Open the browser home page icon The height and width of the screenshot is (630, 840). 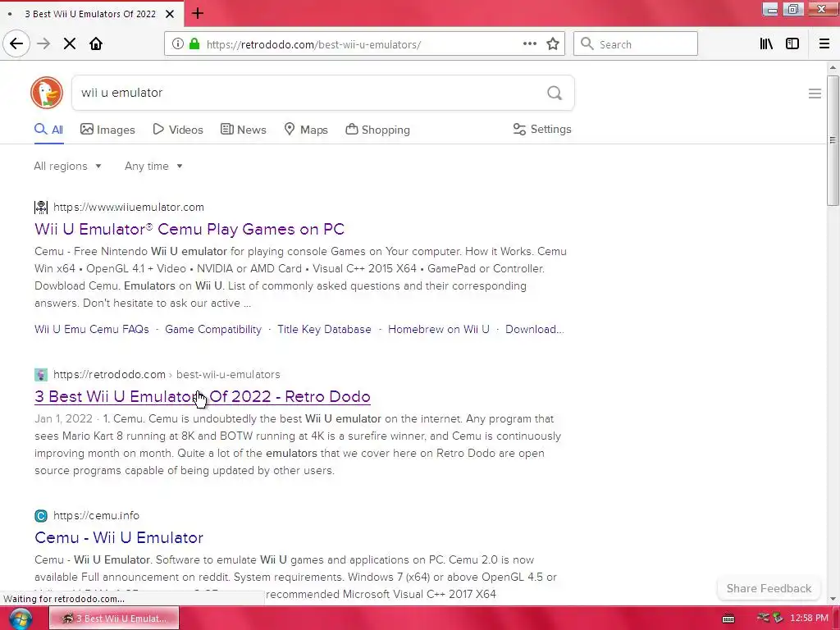click(x=96, y=44)
